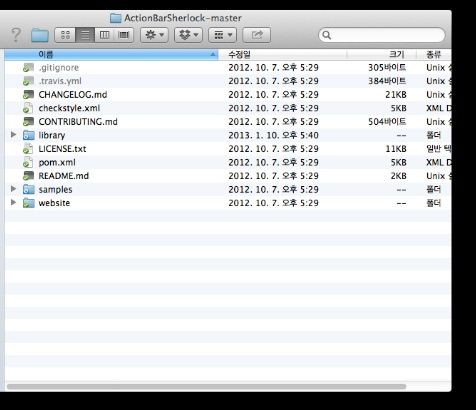
Task: Expand the website folder
Action: (x=13, y=202)
